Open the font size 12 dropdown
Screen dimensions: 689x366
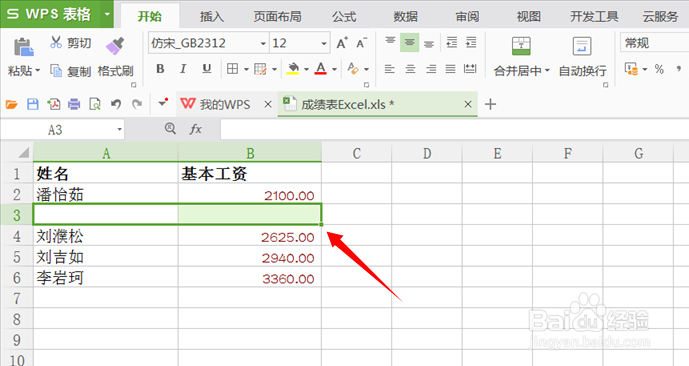(x=324, y=43)
